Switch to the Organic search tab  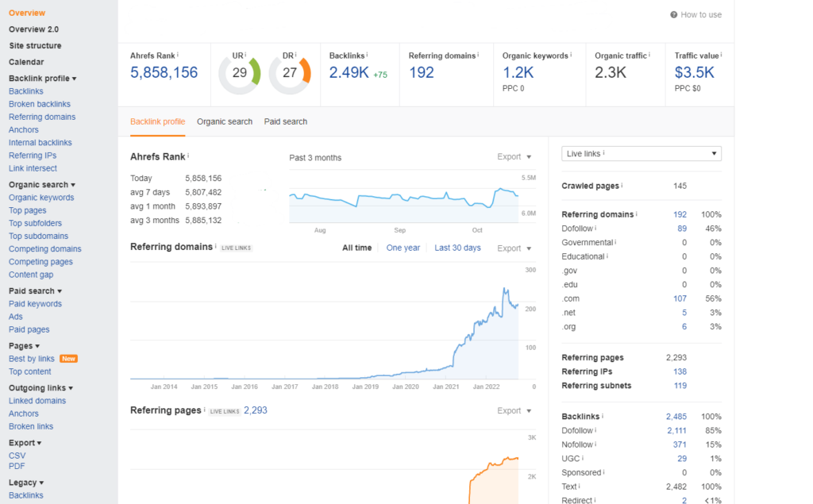pos(225,121)
